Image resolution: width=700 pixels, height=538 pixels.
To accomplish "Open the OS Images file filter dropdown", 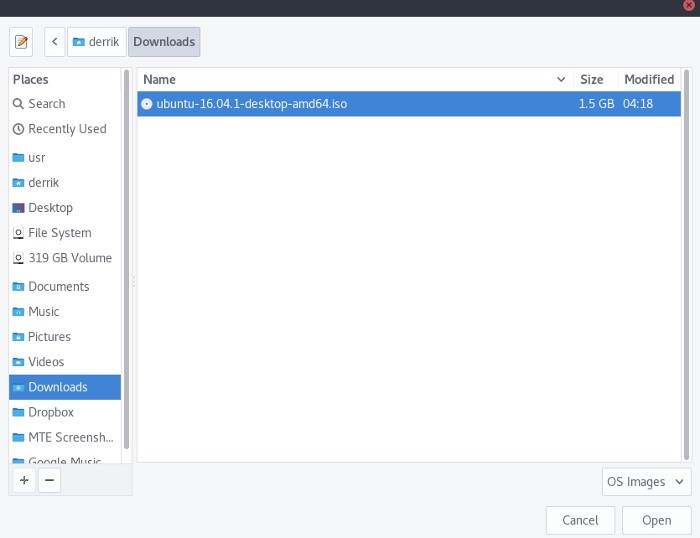I will point(646,482).
